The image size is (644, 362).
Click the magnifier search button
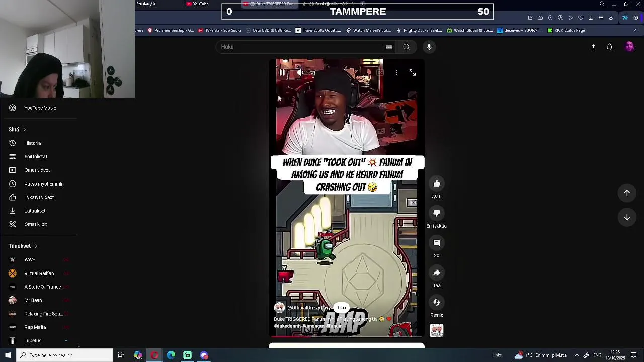tap(406, 47)
